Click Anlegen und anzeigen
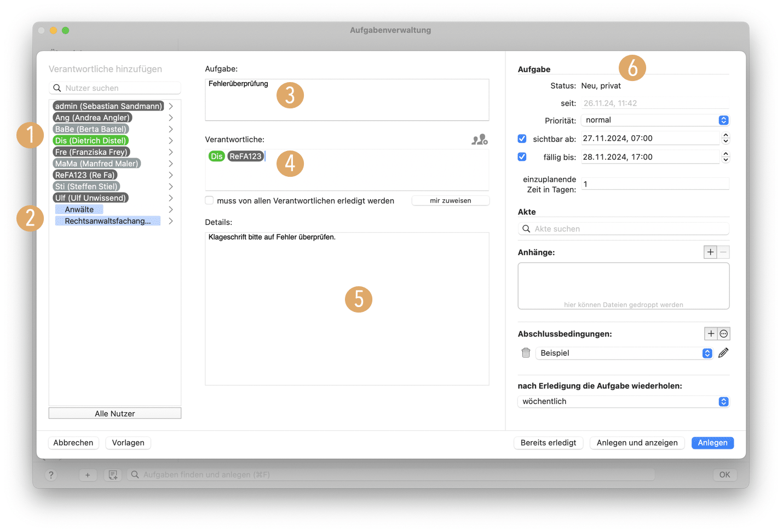This screenshot has height=532, width=783. [637, 443]
